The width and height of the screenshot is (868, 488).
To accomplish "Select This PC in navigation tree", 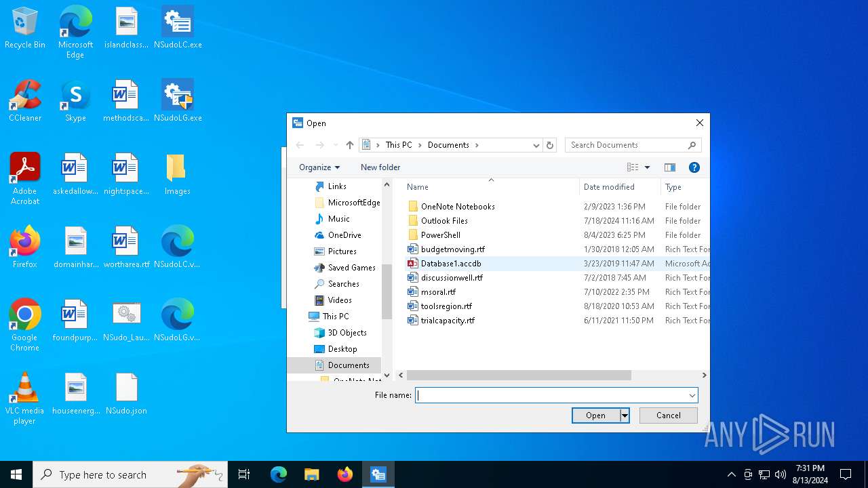I will [336, 317].
